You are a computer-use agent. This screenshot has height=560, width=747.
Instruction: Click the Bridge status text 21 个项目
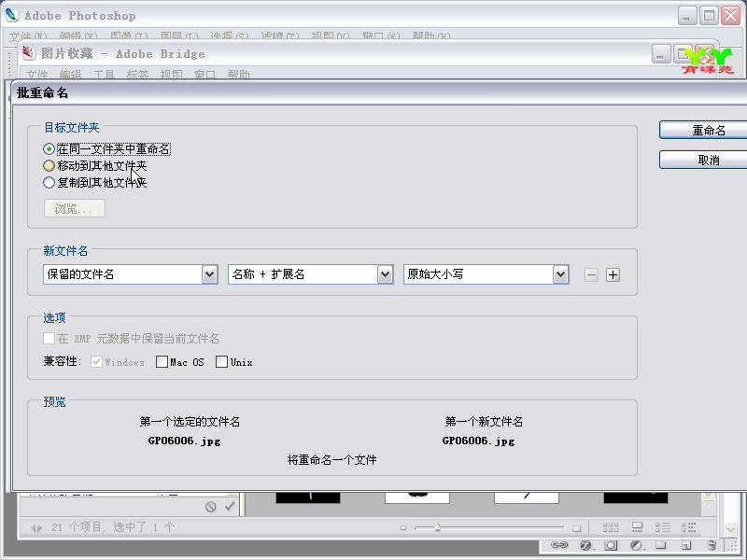(77, 527)
